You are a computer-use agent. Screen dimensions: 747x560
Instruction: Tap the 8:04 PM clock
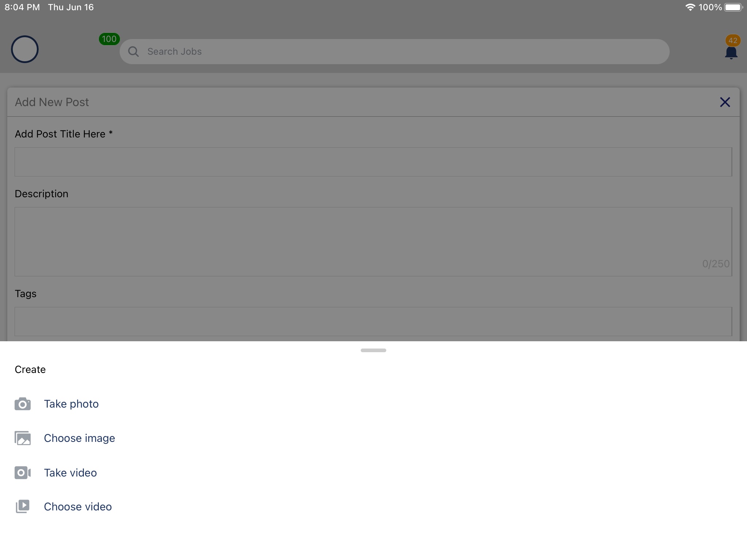coord(22,7)
